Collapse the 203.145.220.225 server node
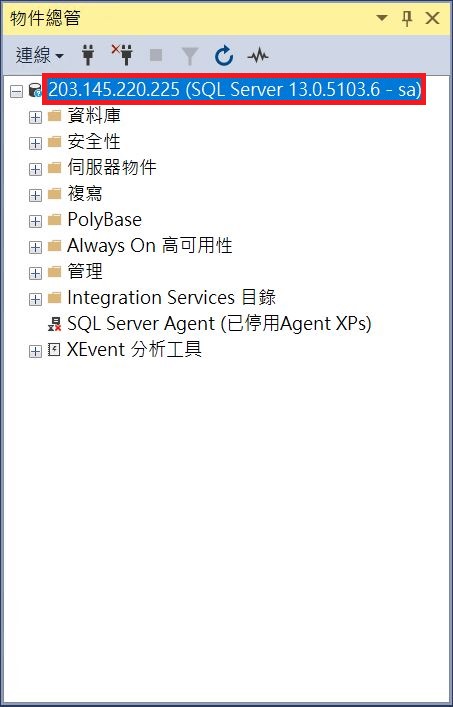 coord(16,92)
